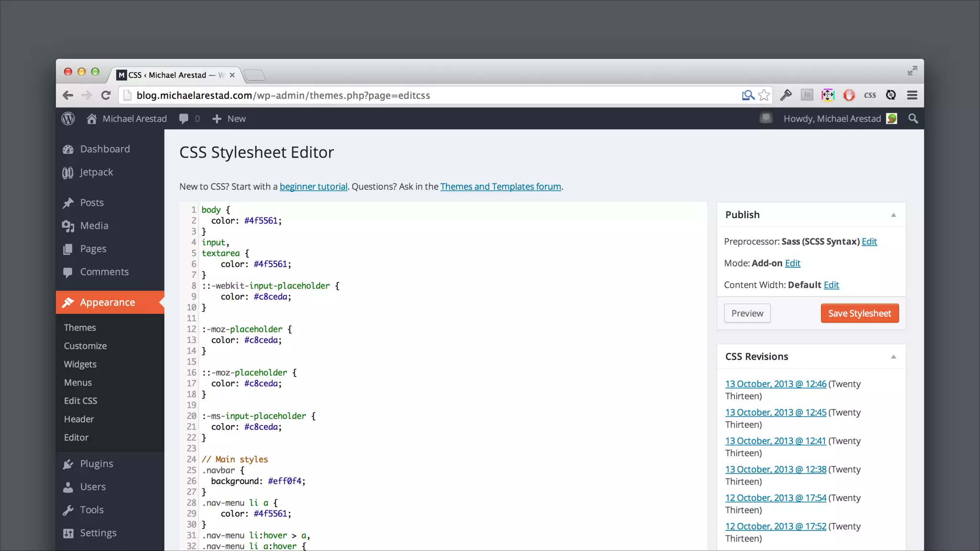This screenshot has height=551, width=980.
Task: Click the CSS browser extension icon
Action: point(870,95)
